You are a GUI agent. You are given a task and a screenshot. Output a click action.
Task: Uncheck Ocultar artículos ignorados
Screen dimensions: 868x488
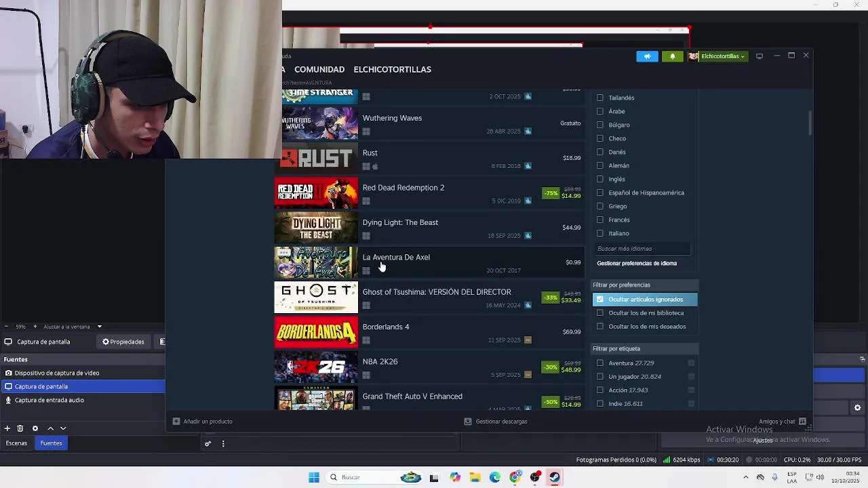pos(599,299)
